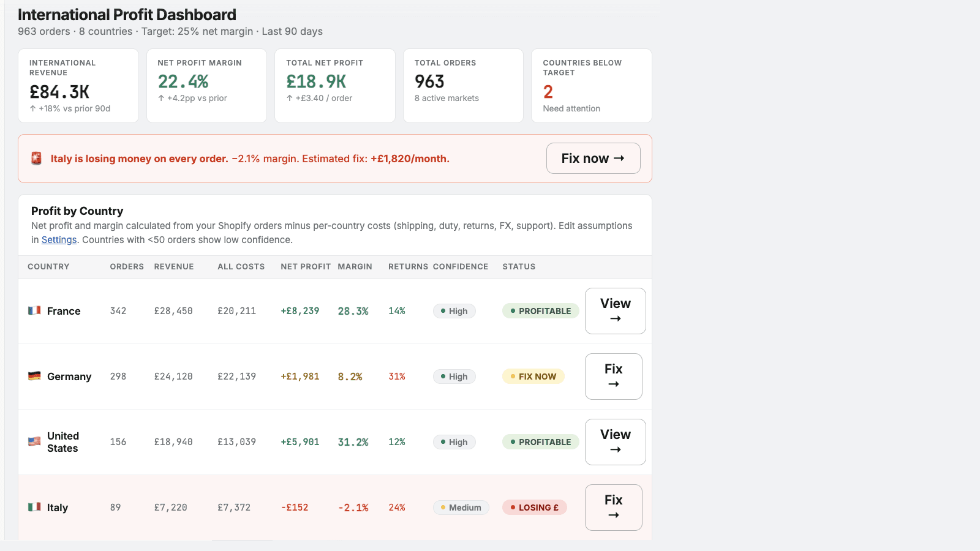Click United States' PROFITABLE status badge
The height and width of the screenshot is (551, 980).
(541, 442)
